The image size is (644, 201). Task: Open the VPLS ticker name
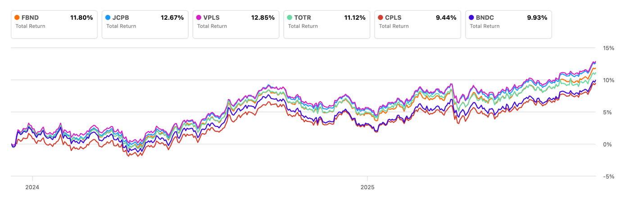coord(212,18)
